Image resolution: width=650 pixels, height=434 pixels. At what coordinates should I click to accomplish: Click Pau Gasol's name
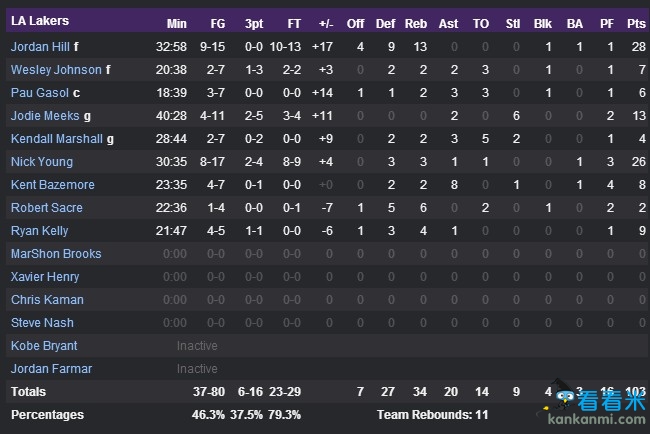click(40, 92)
